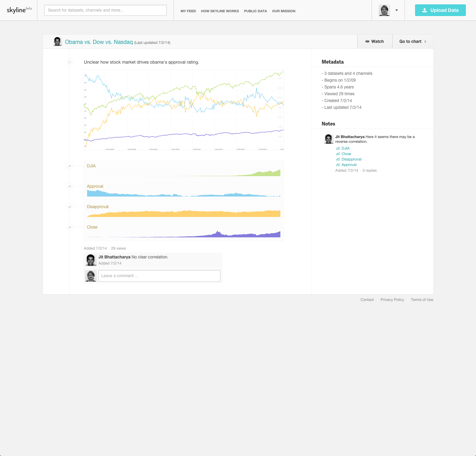Viewport: 476px width, 456px height.
Task: Click the '29 views' text under channels
Action: pyautogui.click(x=118, y=248)
